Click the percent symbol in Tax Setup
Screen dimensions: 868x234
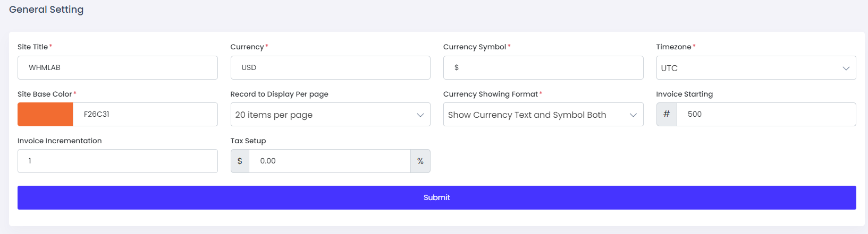click(420, 161)
